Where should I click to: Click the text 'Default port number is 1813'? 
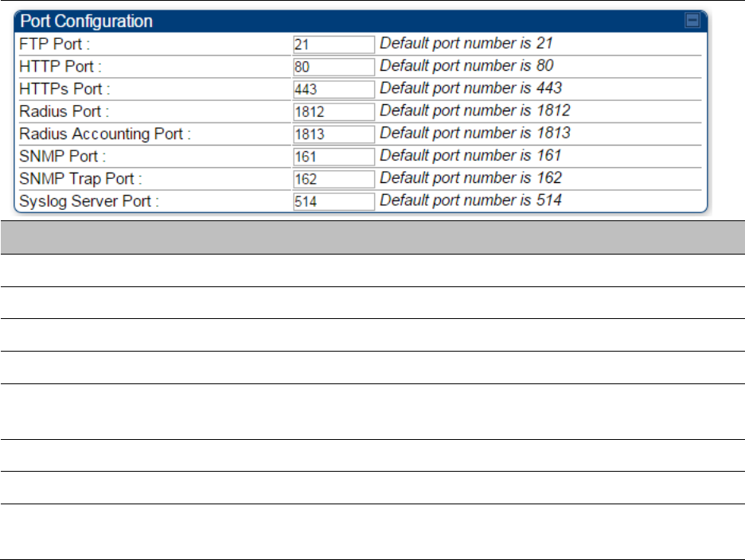pos(474,133)
